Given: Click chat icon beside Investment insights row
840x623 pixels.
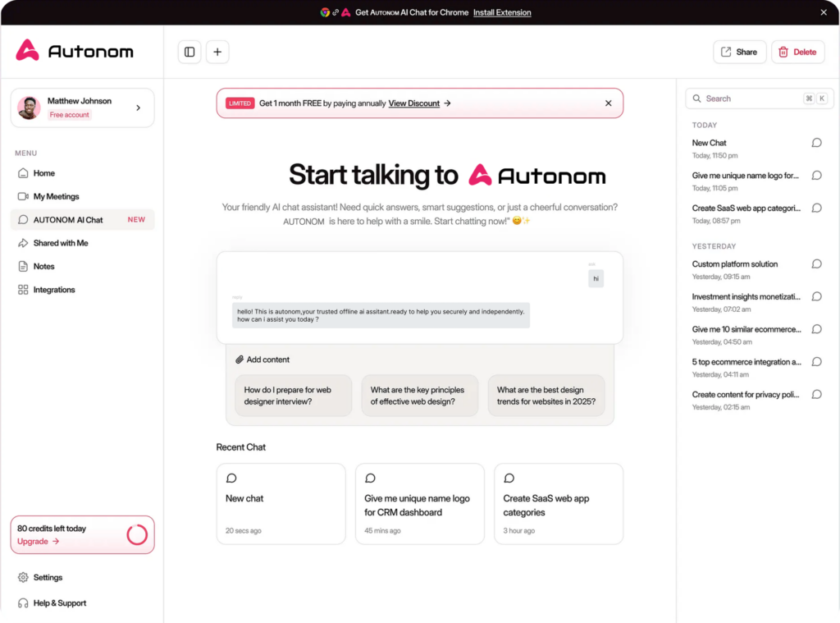Looking at the screenshot, I should pyautogui.click(x=816, y=296).
